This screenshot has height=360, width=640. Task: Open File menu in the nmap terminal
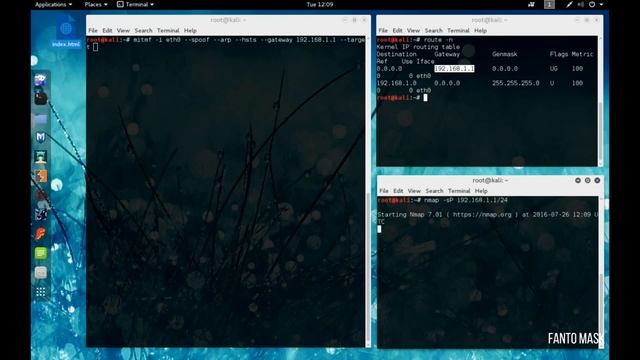384,191
